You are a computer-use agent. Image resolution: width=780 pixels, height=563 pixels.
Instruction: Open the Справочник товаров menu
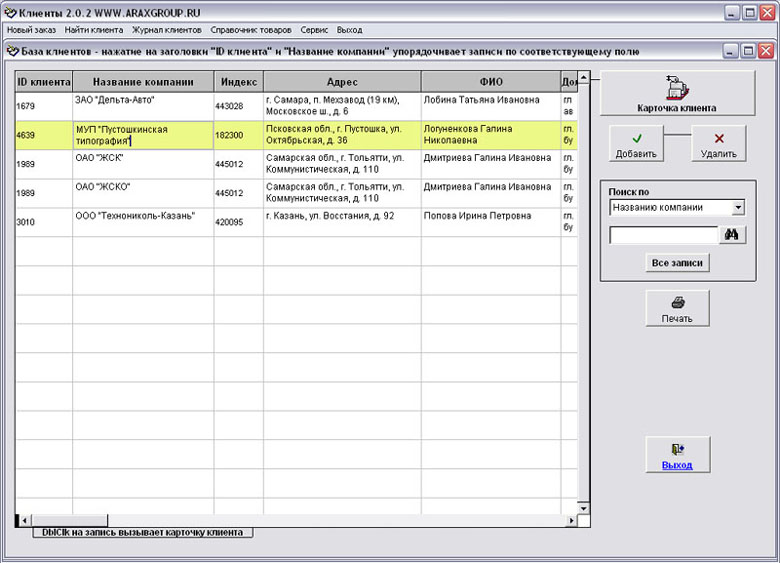click(x=251, y=30)
